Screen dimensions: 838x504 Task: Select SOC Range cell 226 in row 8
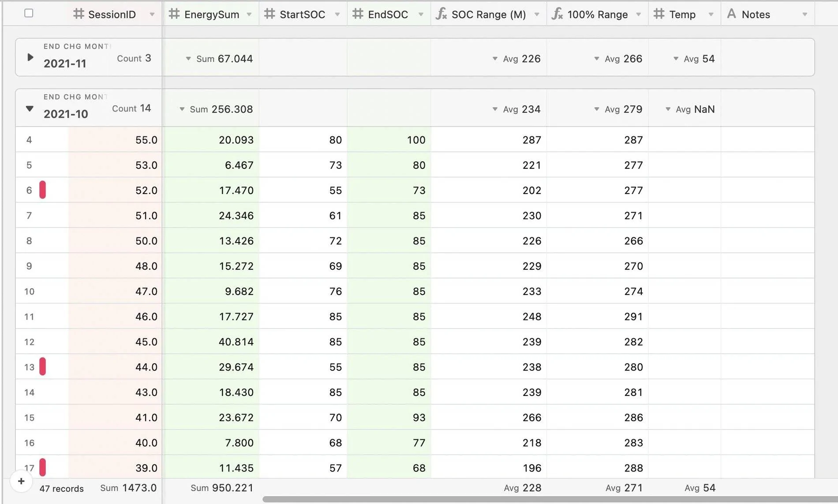coord(489,241)
